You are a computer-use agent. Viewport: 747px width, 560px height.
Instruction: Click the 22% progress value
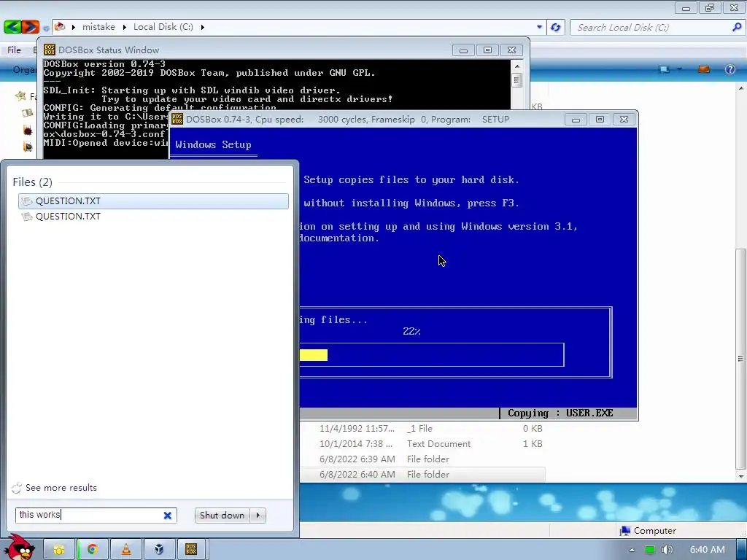411,331
